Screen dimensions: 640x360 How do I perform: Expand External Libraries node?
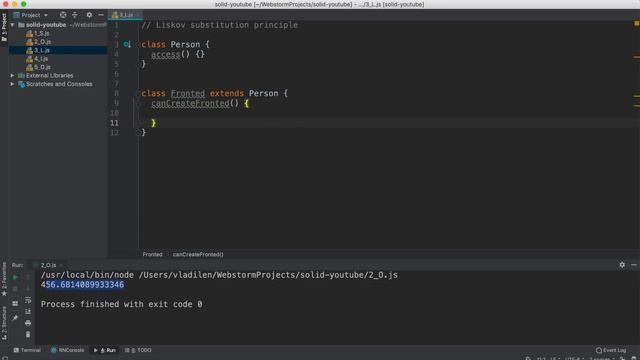[12, 76]
